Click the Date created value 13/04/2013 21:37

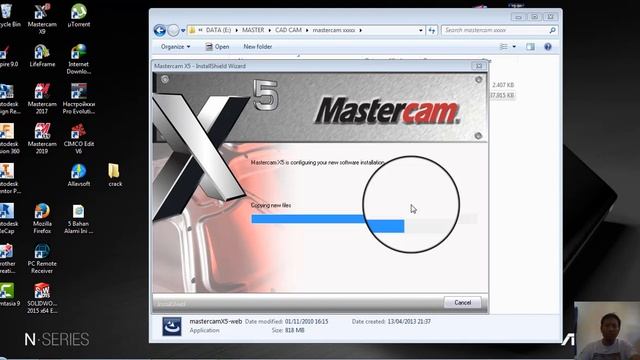pyautogui.click(x=409, y=322)
